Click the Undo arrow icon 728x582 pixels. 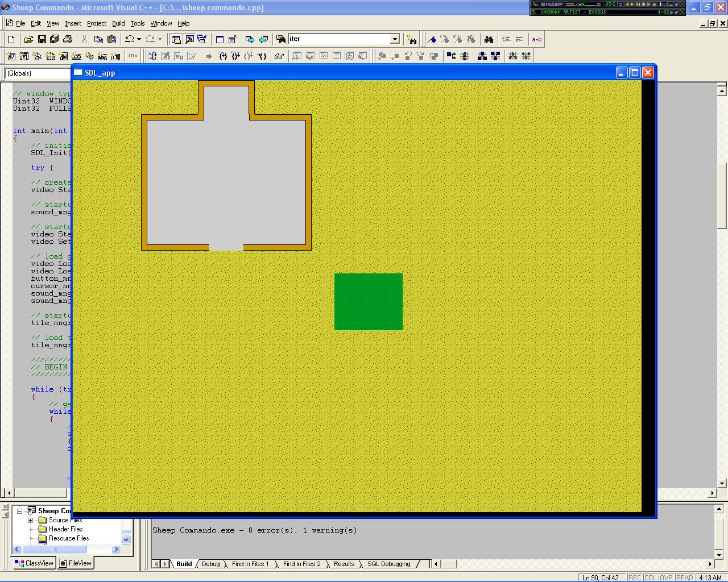(130, 39)
